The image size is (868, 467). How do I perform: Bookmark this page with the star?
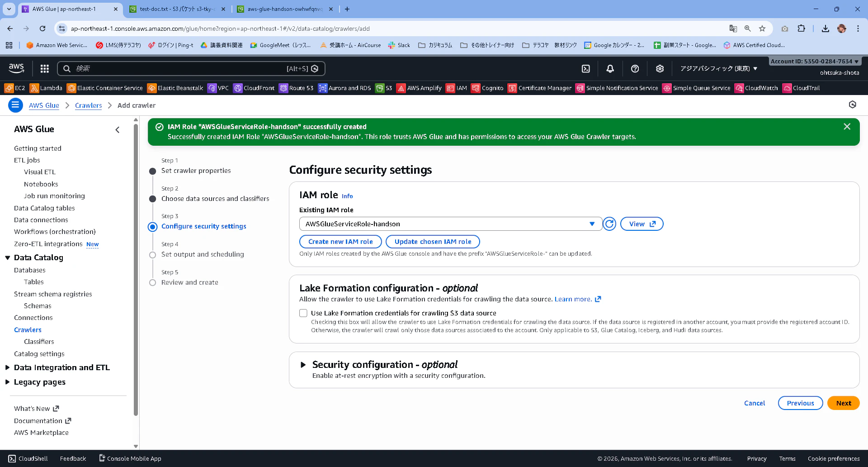point(762,29)
